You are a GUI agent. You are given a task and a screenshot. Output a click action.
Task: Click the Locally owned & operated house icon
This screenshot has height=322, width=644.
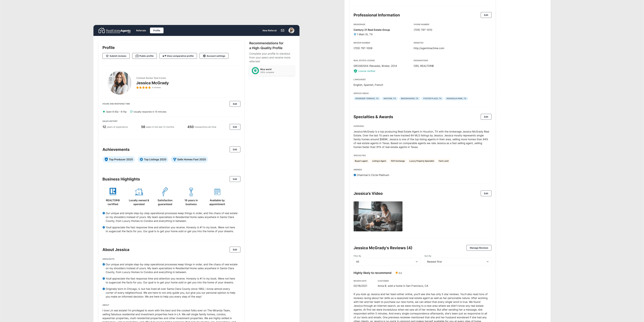[139, 192]
